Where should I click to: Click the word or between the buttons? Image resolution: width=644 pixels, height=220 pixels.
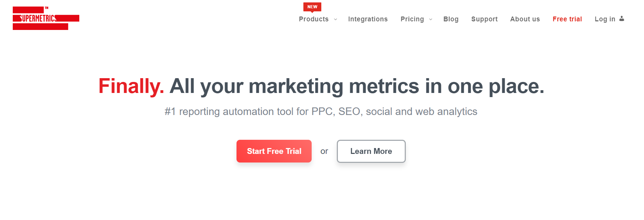[x=324, y=151]
